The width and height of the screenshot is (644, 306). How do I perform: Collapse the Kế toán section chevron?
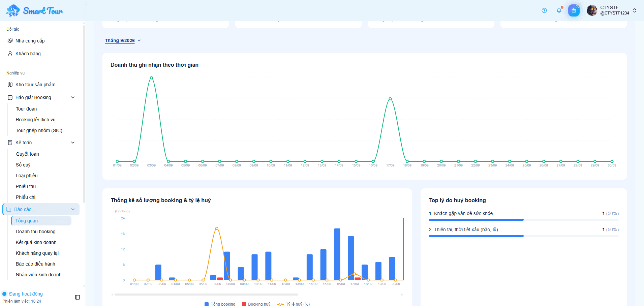[73, 143]
